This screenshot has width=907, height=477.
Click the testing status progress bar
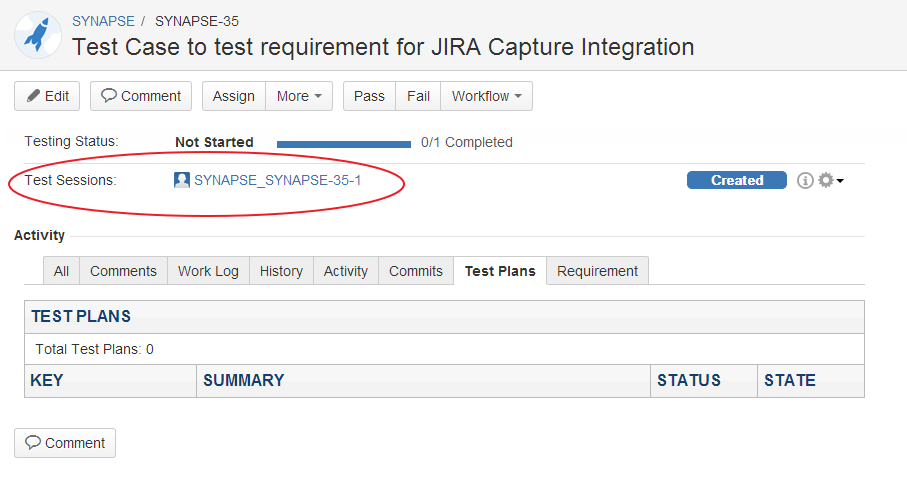click(344, 144)
